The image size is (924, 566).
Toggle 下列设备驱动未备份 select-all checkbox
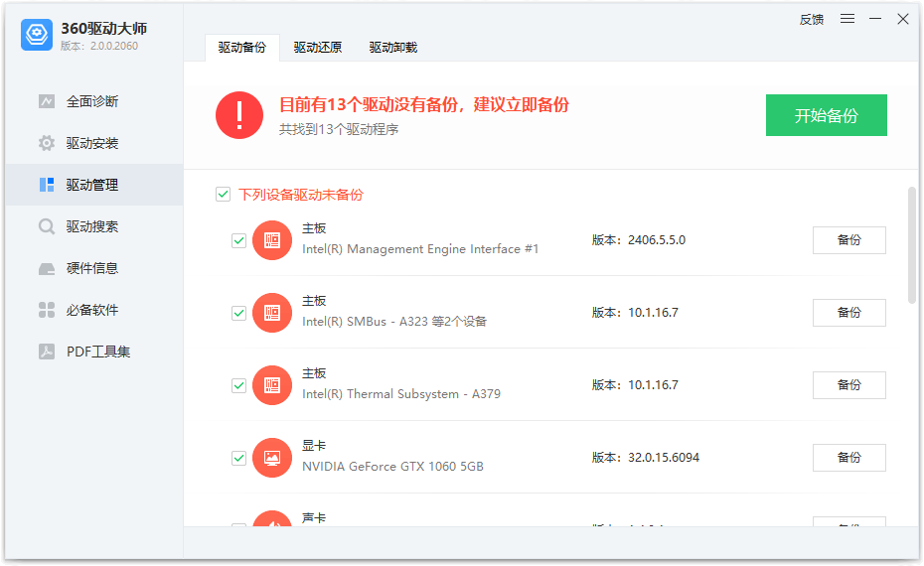223,195
